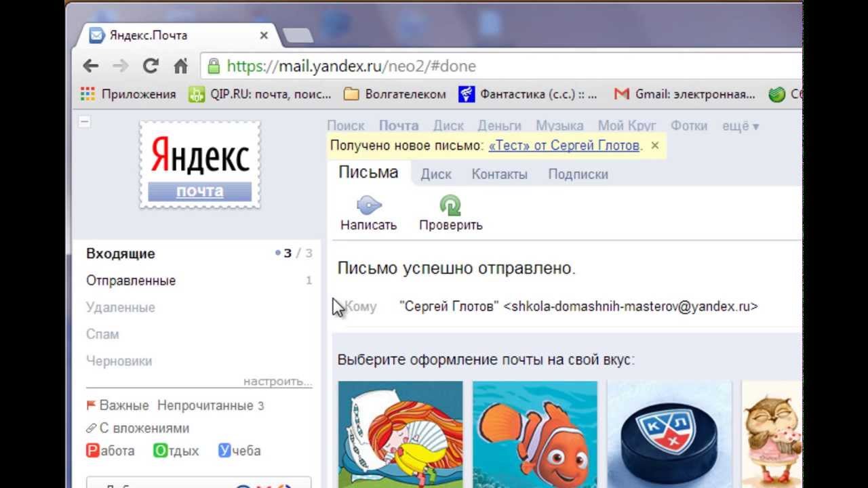The image size is (868, 488).
Task: Click the address bar URL field
Action: [502, 66]
